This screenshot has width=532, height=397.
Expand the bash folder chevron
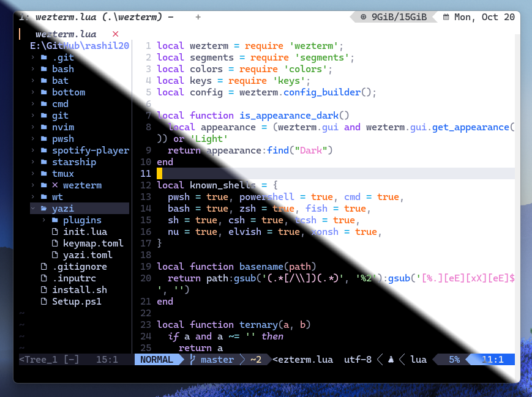[32, 69]
